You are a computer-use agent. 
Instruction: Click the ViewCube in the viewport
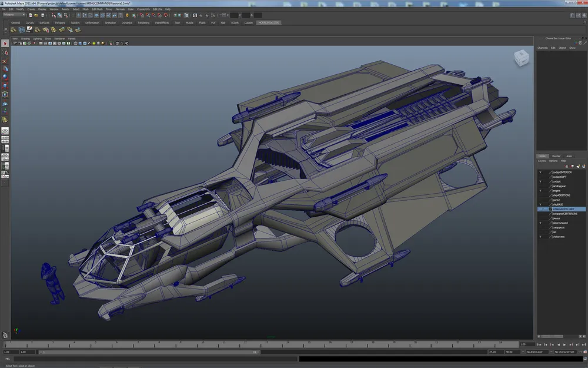point(521,58)
